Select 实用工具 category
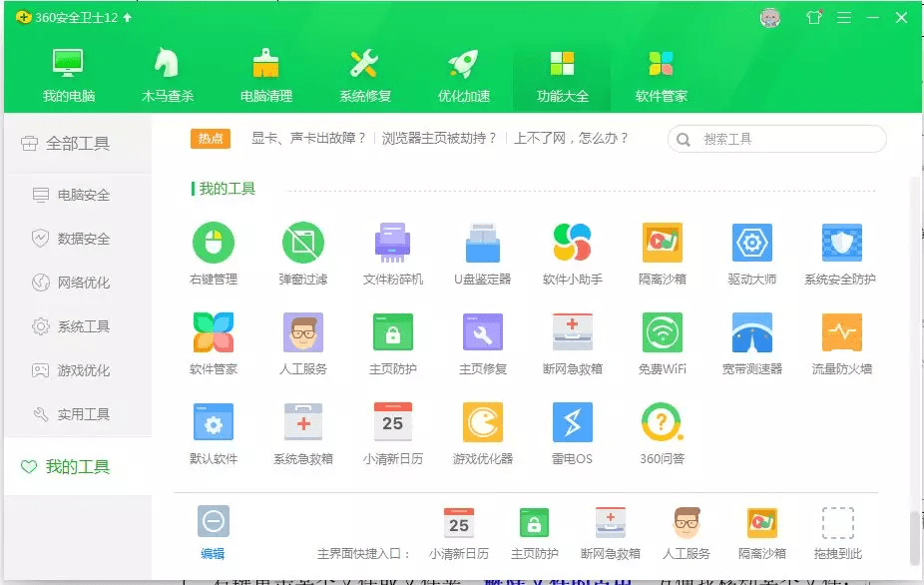 77,414
